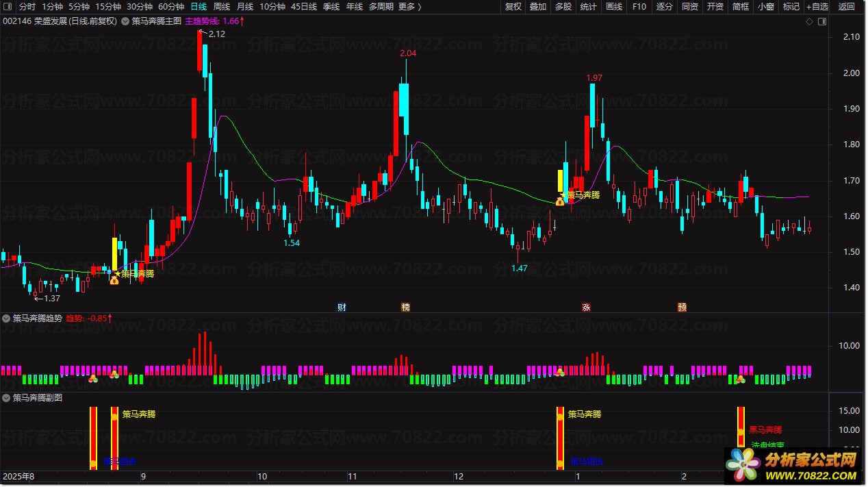Click the money bag signal near 1.37 low
Screen dimensions: 868x487
click(x=114, y=280)
